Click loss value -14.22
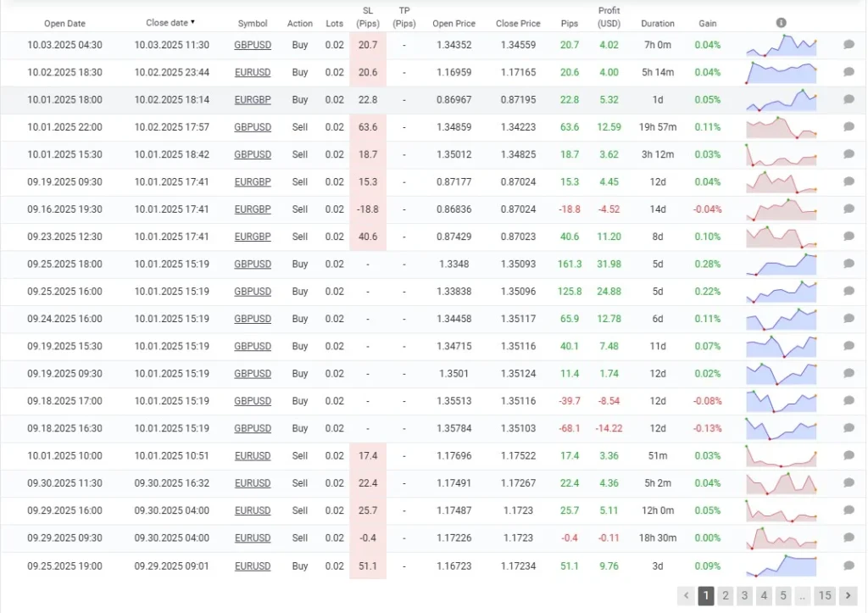Image resolution: width=868 pixels, height=613 pixels. click(609, 429)
